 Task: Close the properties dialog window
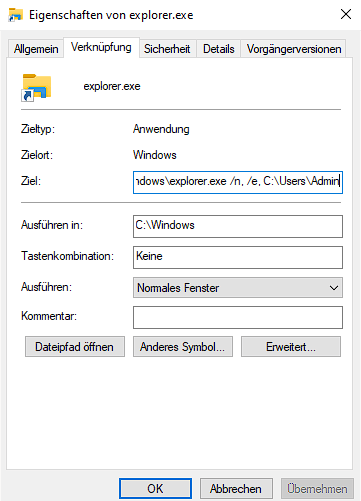[346, 14]
